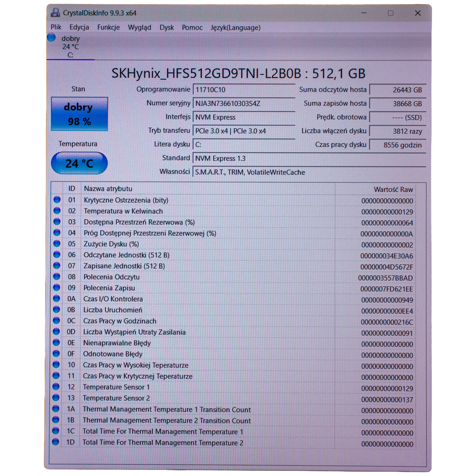Click the Interfejs field NVM Express
This screenshot has width=476, height=476.
click(x=244, y=117)
